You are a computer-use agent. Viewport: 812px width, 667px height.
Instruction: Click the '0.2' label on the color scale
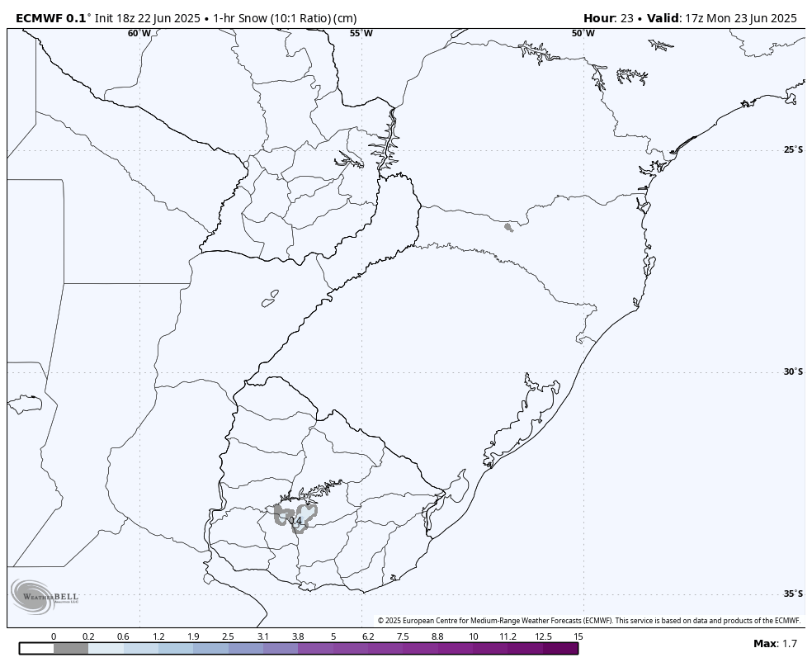click(x=88, y=636)
